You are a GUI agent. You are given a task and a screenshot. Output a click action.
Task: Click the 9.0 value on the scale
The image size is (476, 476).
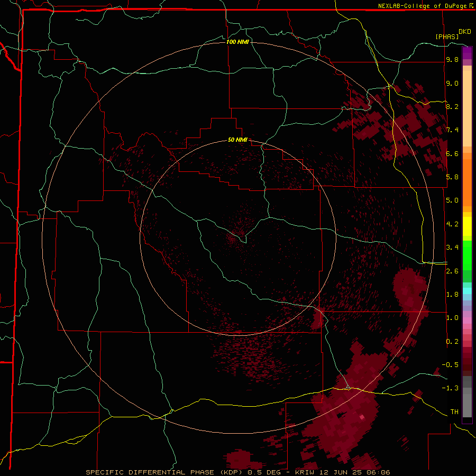pyautogui.click(x=452, y=83)
